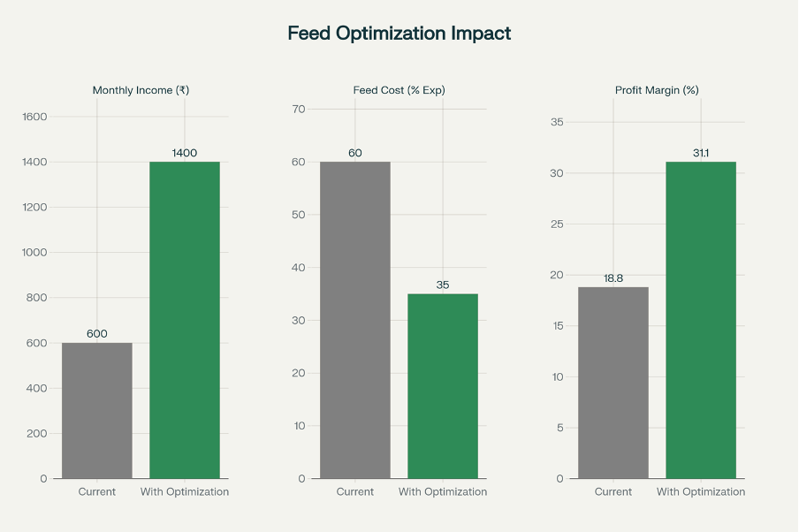
Task: Click the 600 data label above gray bar
Action: tap(96, 334)
